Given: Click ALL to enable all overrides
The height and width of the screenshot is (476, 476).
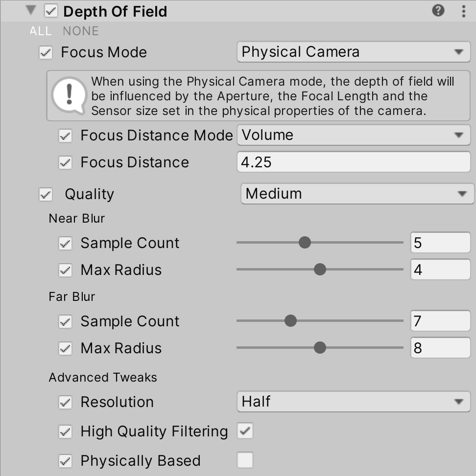Looking at the screenshot, I should (41, 31).
